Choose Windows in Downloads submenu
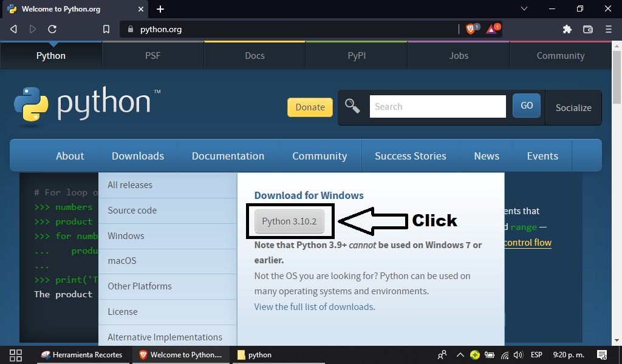 pos(168,235)
